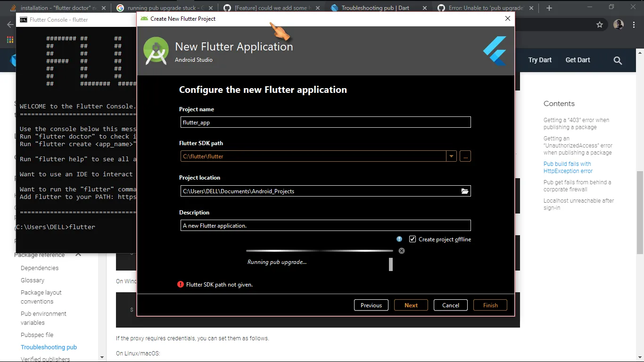Open Getting an UnauthorizedAccess error contents link
The height and width of the screenshot is (362, 644).
[x=578, y=146]
